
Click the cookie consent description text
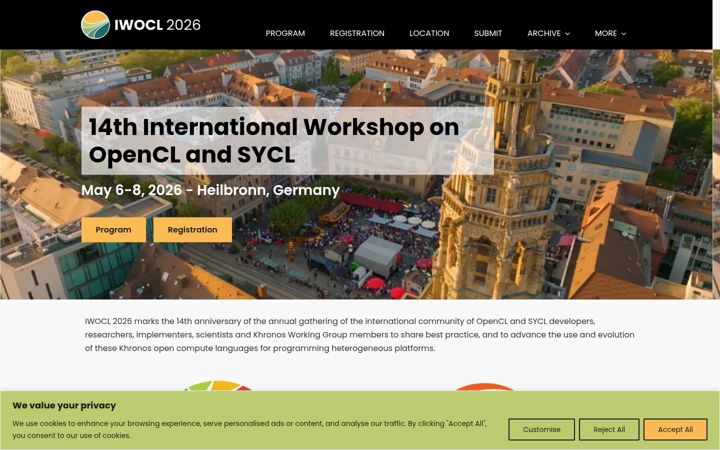point(249,429)
